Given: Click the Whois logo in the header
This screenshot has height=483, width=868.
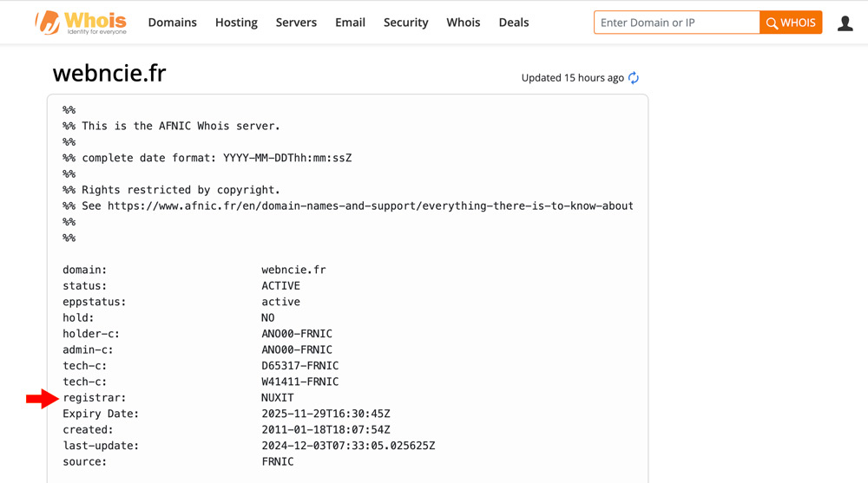Looking at the screenshot, I should tap(81, 23).
